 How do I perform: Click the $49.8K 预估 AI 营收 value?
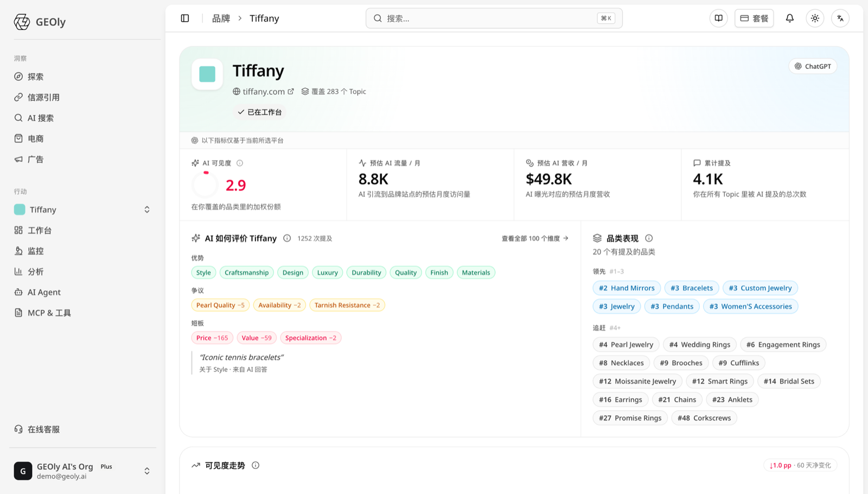[548, 179]
